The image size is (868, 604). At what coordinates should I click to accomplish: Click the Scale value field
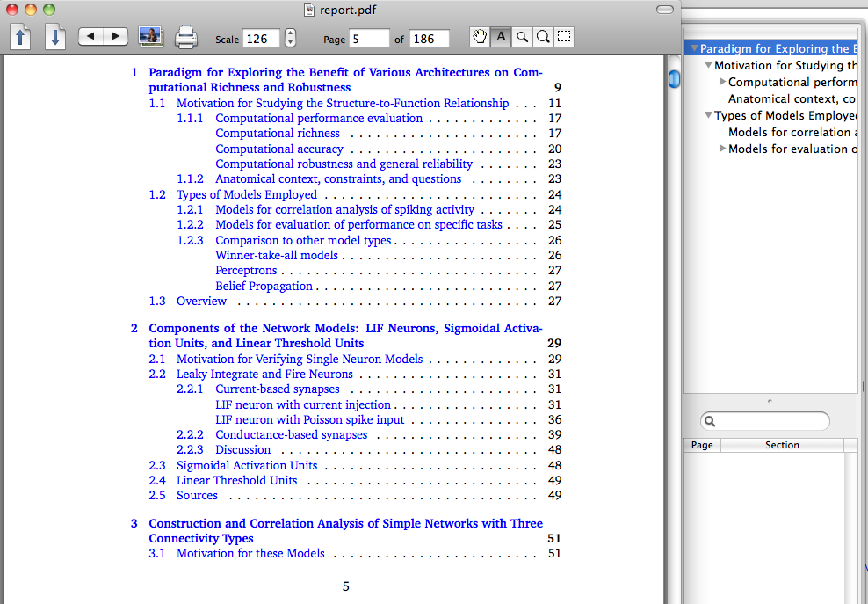[x=261, y=39]
